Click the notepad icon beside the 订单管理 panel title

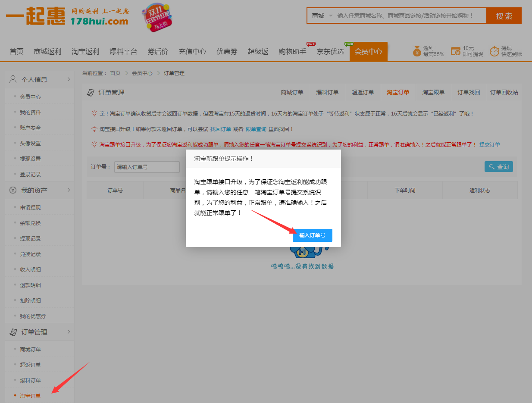click(91, 92)
